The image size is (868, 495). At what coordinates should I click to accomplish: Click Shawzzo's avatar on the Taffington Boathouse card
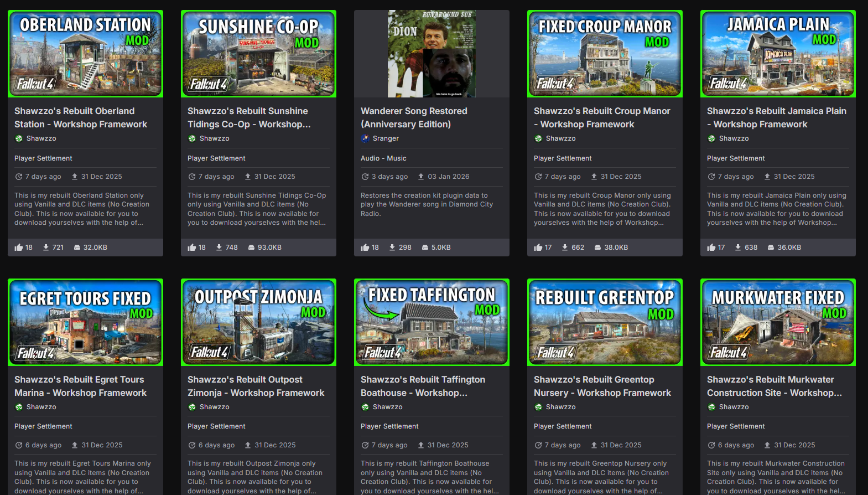[365, 407]
